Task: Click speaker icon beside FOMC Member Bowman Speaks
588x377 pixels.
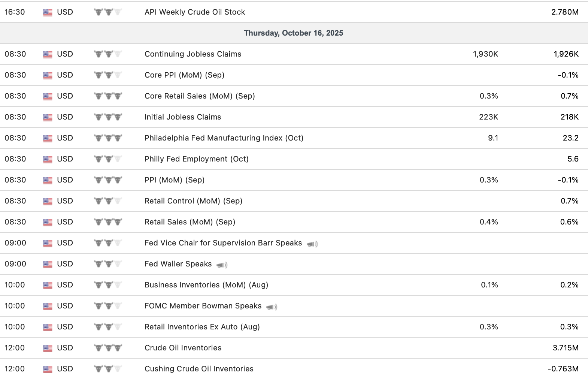Action: tap(272, 307)
